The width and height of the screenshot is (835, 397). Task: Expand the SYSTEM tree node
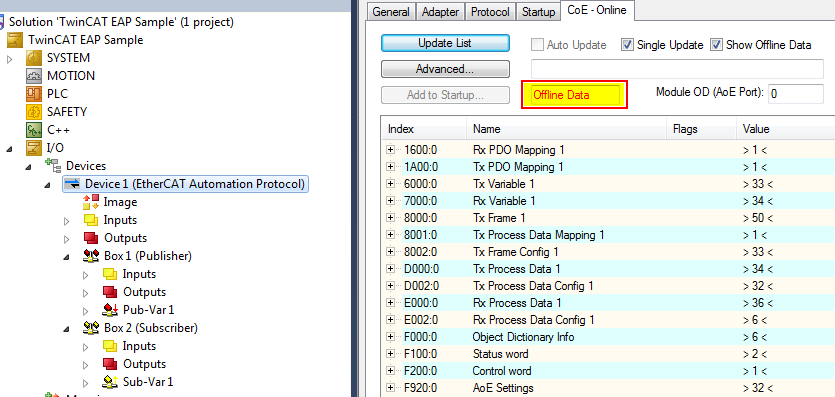9,58
